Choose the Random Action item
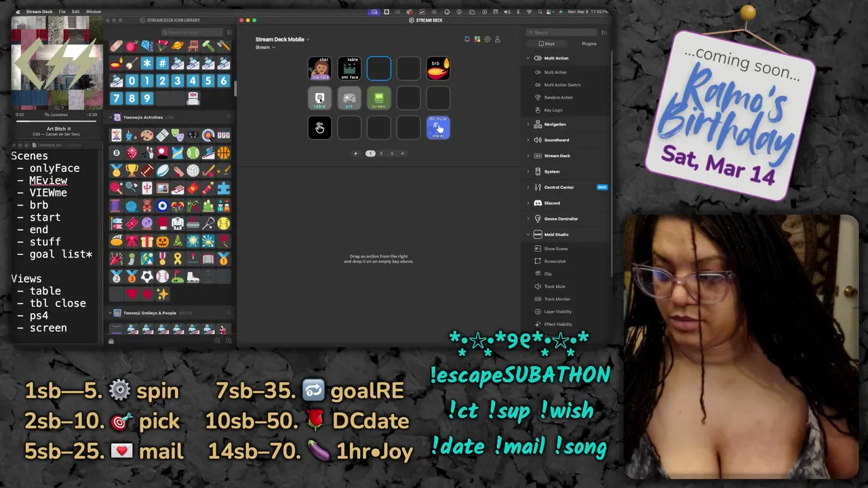Viewport: 868px width, 488px height. (x=558, y=98)
